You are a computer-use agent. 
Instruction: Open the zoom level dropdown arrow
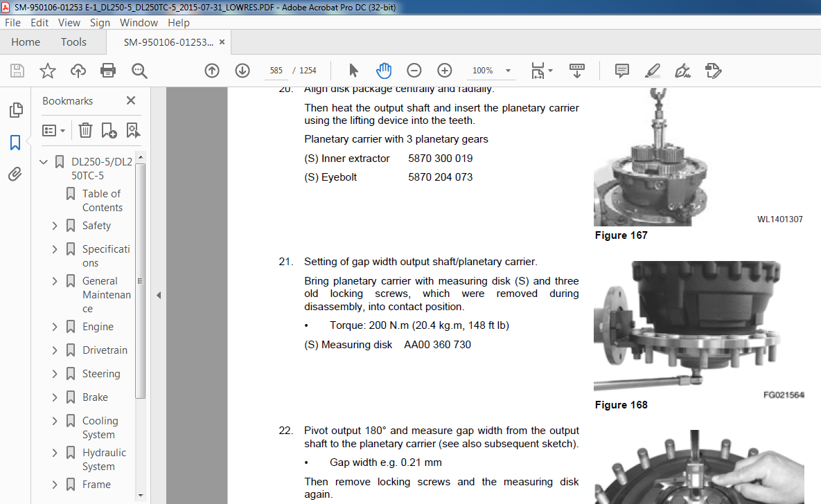(508, 71)
